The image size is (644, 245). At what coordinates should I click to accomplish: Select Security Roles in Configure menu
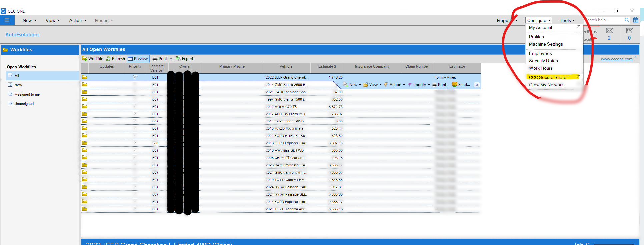pyautogui.click(x=543, y=61)
